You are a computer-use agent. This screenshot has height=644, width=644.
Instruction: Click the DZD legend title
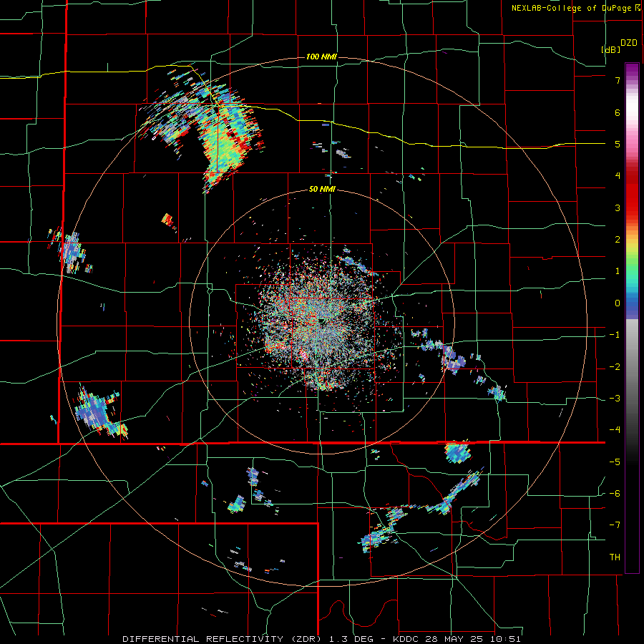coord(629,43)
